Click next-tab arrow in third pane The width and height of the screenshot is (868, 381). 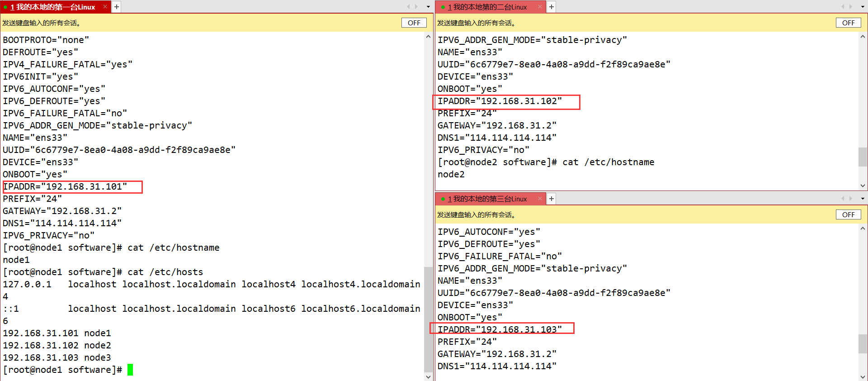pos(851,199)
